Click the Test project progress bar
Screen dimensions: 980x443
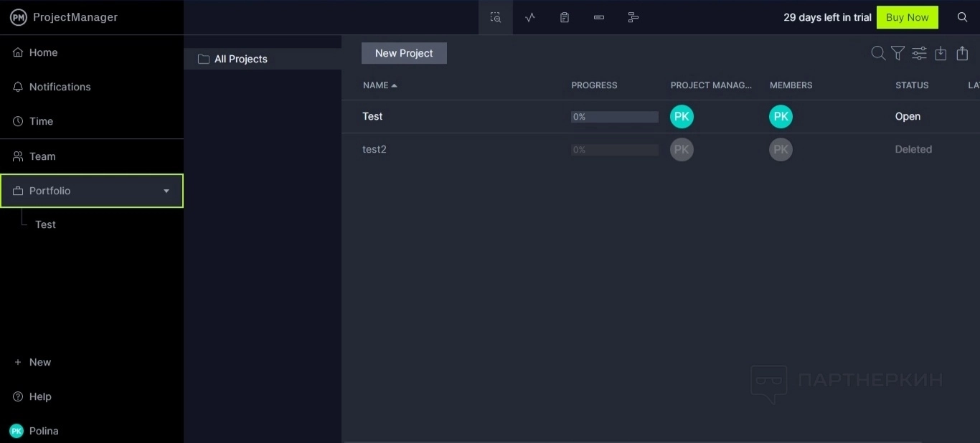[614, 117]
